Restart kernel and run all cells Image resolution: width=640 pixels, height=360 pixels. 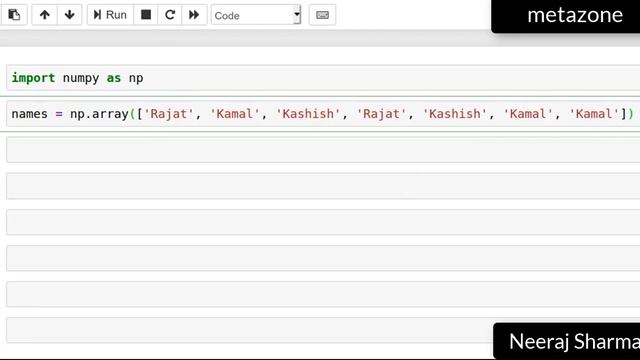coord(194,15)
